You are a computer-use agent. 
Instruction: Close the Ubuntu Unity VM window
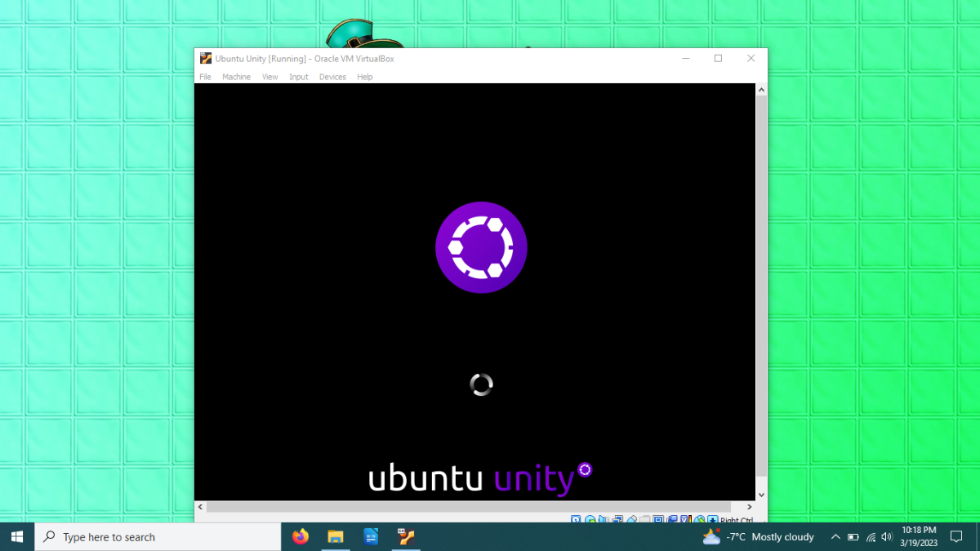[x=751, y=58]
